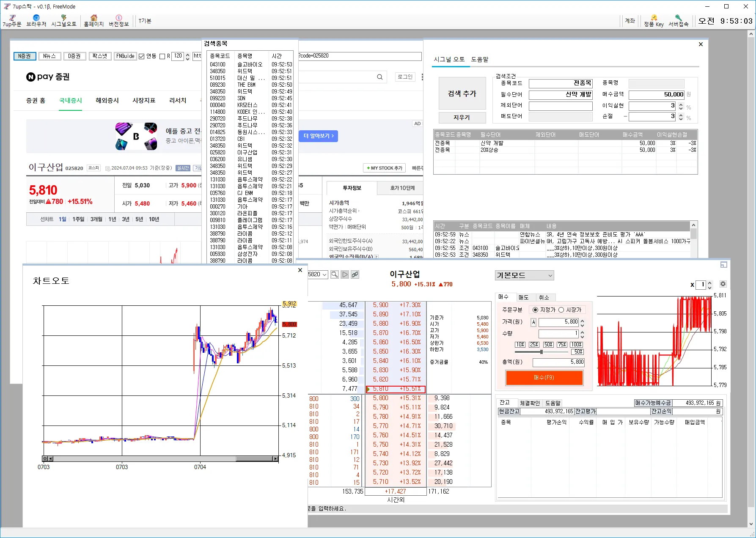The width and height of the screenshot is (756, 538).
Task: Switch to the 체결확인 tab
Action: pos(530,403)
